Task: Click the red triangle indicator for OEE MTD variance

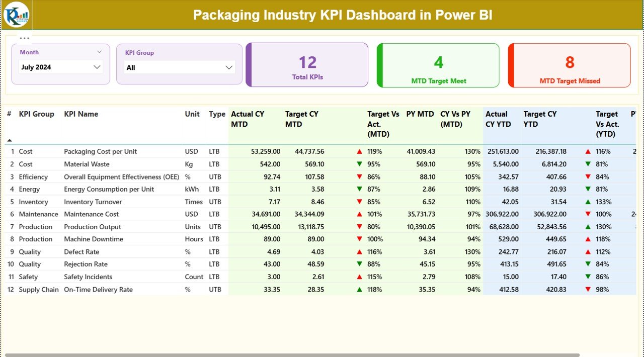Action: 359,176
